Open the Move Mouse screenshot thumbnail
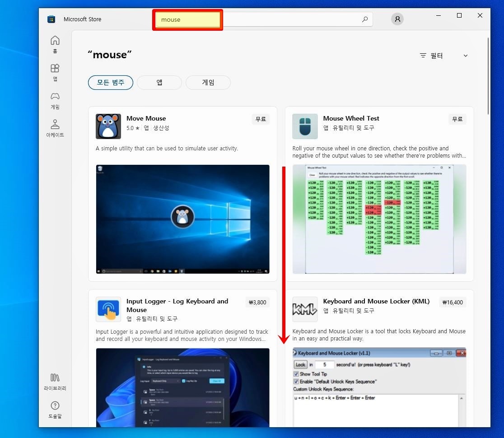This screenshot has height=438, width=504. (182, 219)
